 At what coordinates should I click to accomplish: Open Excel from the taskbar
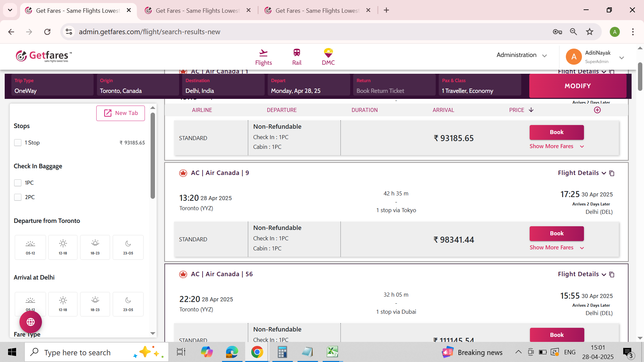(x=332, y=352)
